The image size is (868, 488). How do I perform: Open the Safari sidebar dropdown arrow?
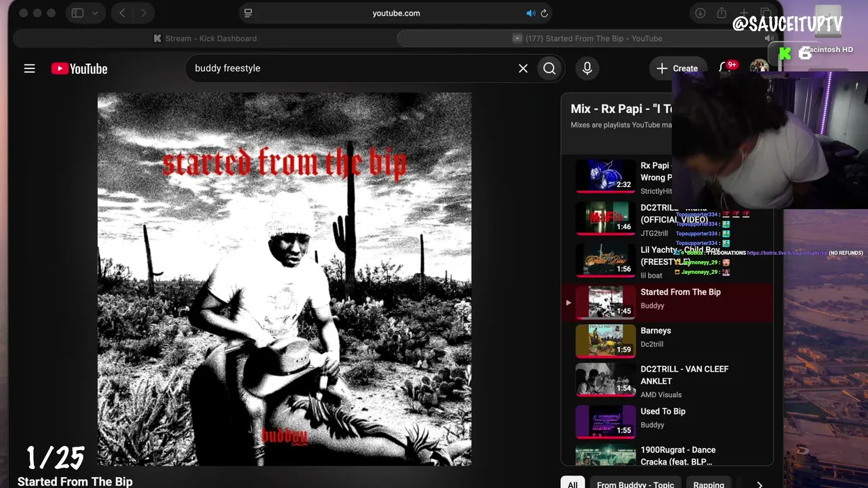tap(94, 13)
